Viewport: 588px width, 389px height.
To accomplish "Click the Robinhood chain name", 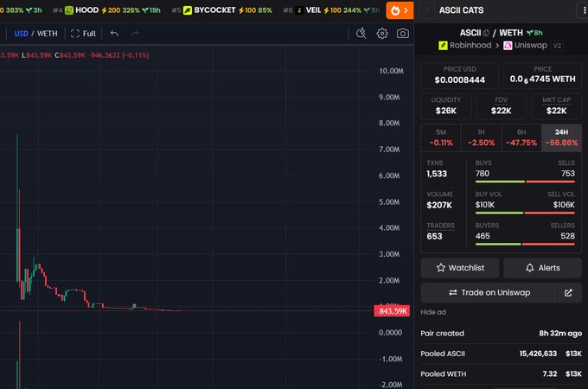I will 470,45.
